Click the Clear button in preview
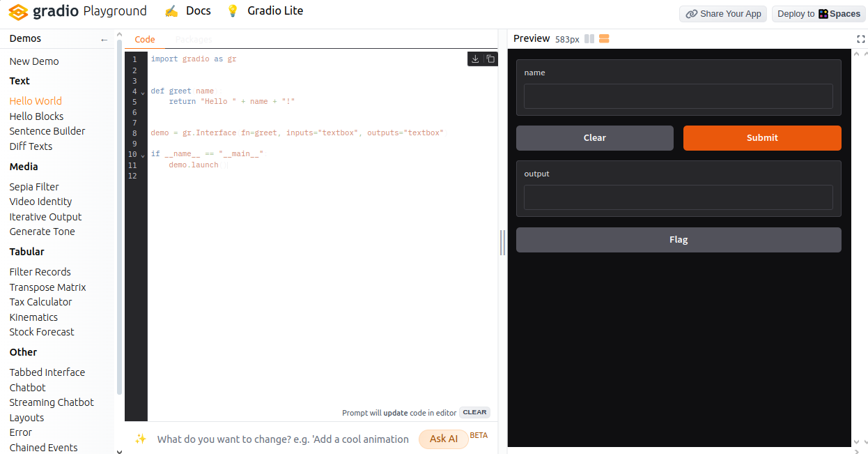This screenshot has width=868, height=454. coord(595,138)
